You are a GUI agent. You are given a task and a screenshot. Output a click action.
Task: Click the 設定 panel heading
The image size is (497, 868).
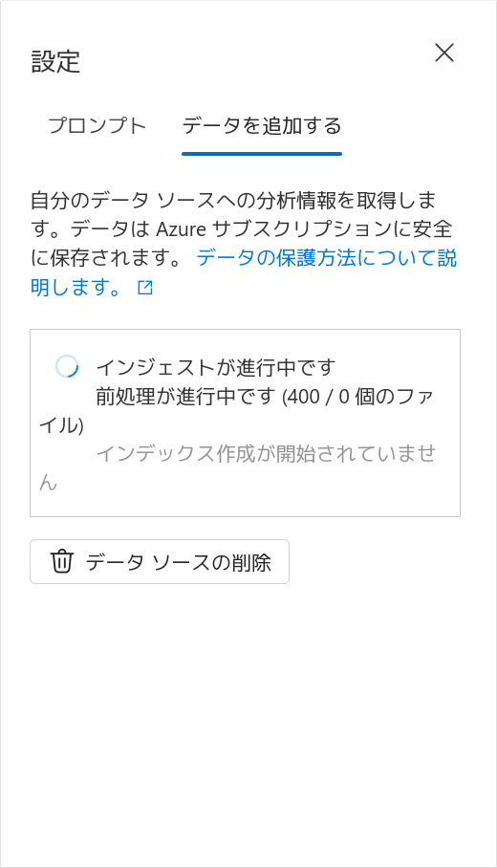coord(55,61)
